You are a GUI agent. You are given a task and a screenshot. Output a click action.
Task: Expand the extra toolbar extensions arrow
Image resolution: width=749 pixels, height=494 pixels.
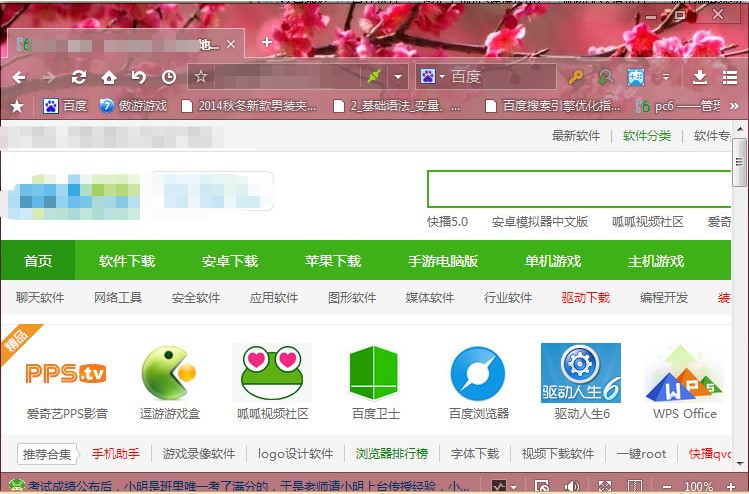pos(665,77)
